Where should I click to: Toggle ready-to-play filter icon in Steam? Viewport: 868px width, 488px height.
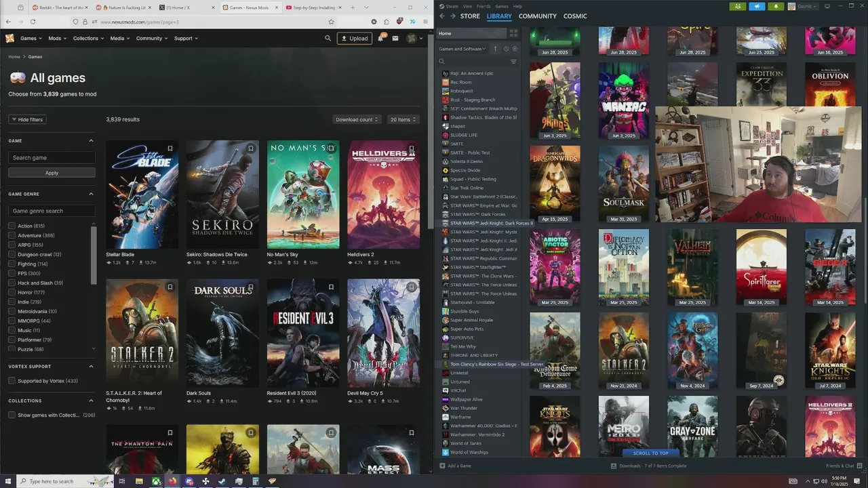515,49
